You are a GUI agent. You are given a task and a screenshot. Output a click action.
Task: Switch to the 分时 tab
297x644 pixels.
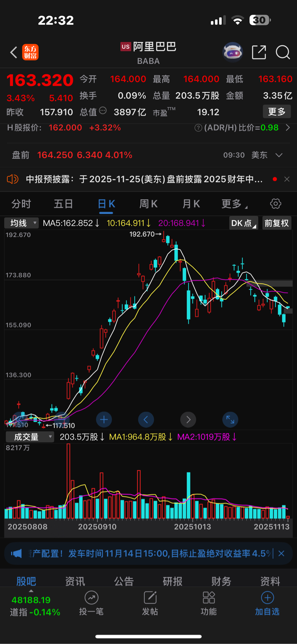click(x=21, y=204)
